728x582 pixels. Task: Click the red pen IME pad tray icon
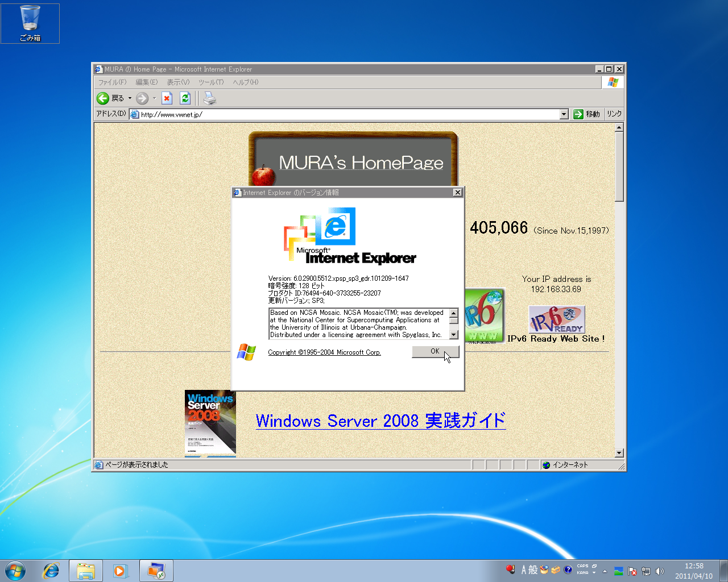click(x=511, y=569)
